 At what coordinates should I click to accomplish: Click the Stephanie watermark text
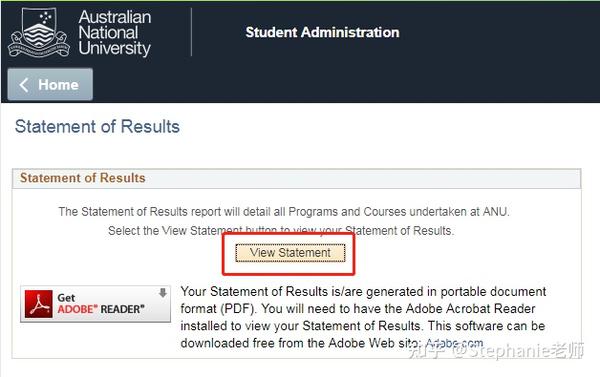496,351
